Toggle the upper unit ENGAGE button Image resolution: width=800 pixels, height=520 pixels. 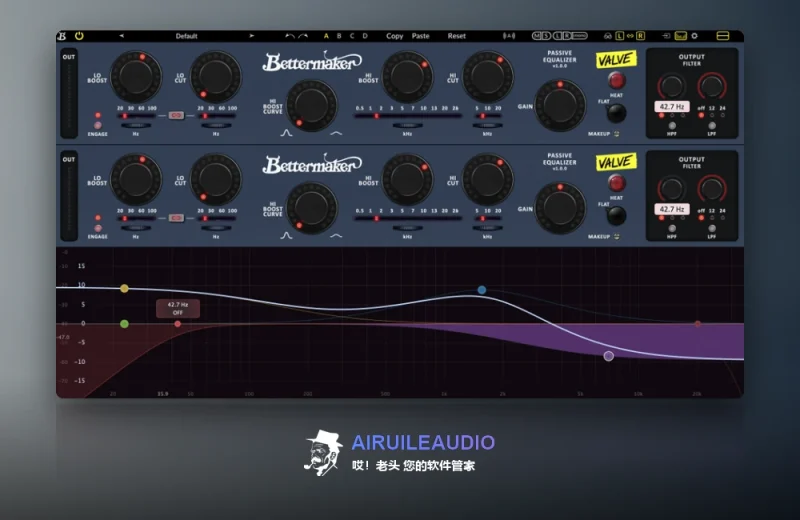pos(97,125)
